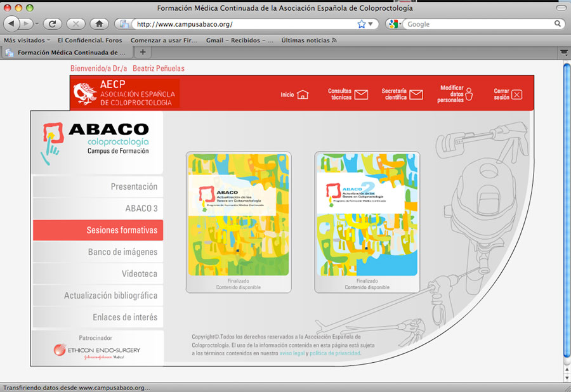The height and width of the screenshot is (392, 571).
Task: Click the Ethicon Endo-Surgery sponsor logo
Action: (97, 351)
